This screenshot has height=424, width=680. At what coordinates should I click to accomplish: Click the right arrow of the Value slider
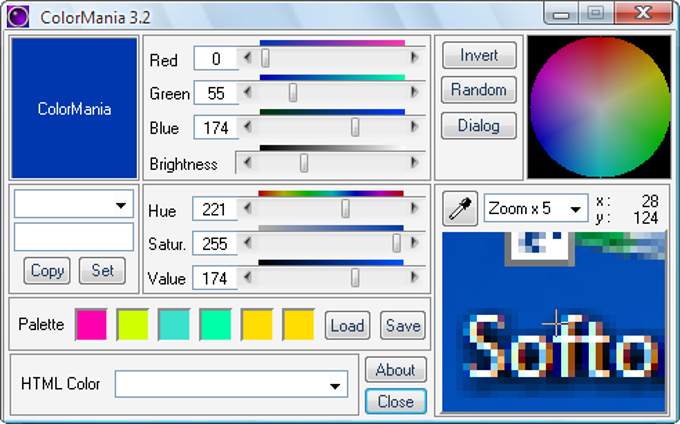[415, 277]
